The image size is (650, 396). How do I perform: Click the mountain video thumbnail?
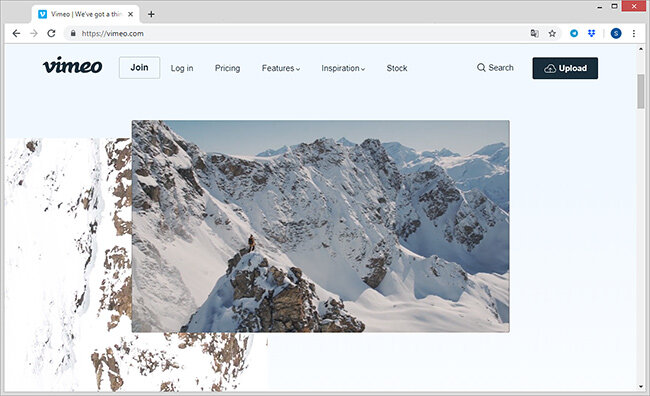320,226
